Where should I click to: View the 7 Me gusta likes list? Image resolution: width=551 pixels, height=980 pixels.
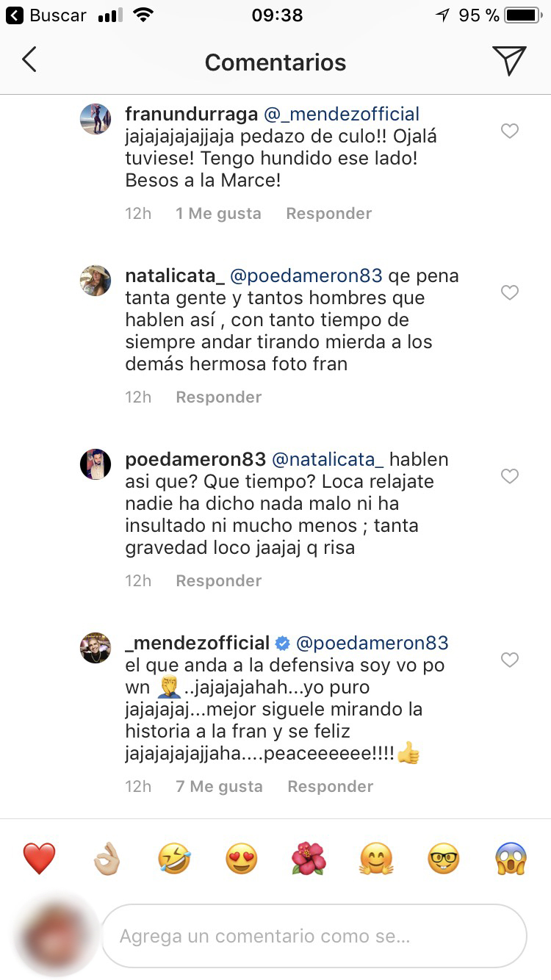tap(219, 787)
